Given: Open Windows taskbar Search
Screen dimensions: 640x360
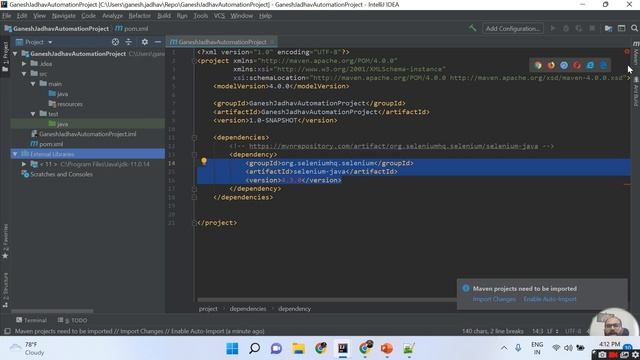Looking at the screenshot, I should 254,349.
